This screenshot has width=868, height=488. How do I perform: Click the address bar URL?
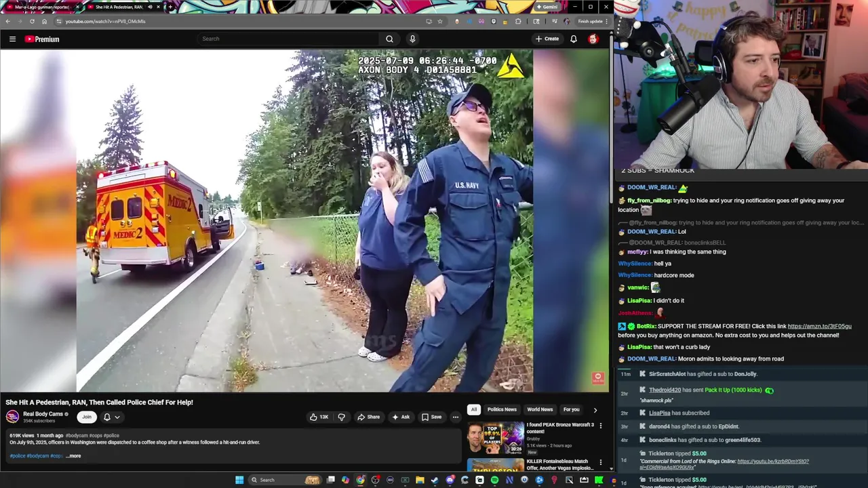click(x=105, y=21)
